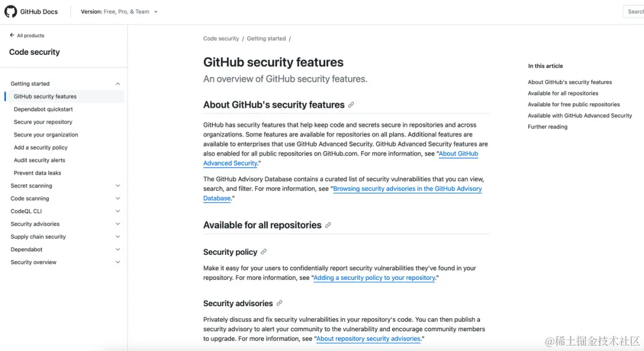
Task: Expand the Code scanning section
Action: tap(117, 199)
